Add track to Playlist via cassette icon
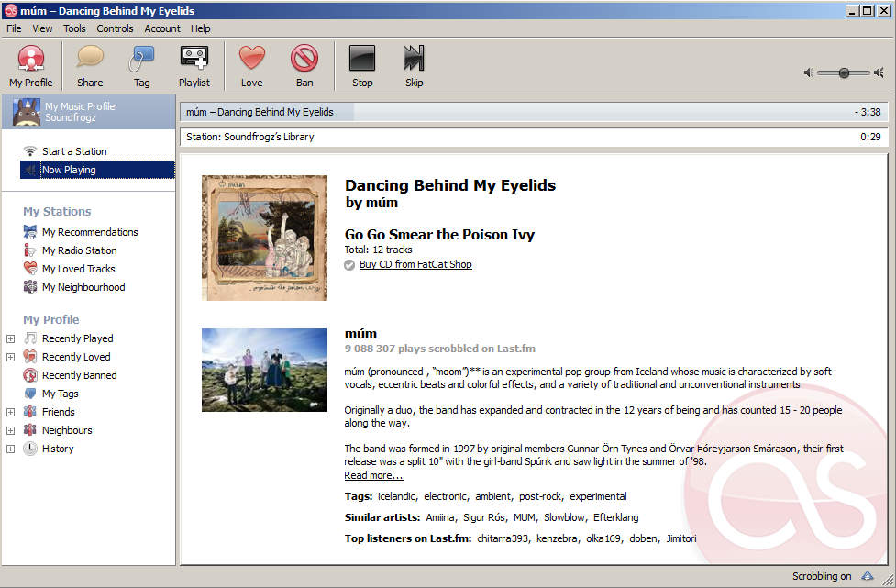 tap(194, 58)
